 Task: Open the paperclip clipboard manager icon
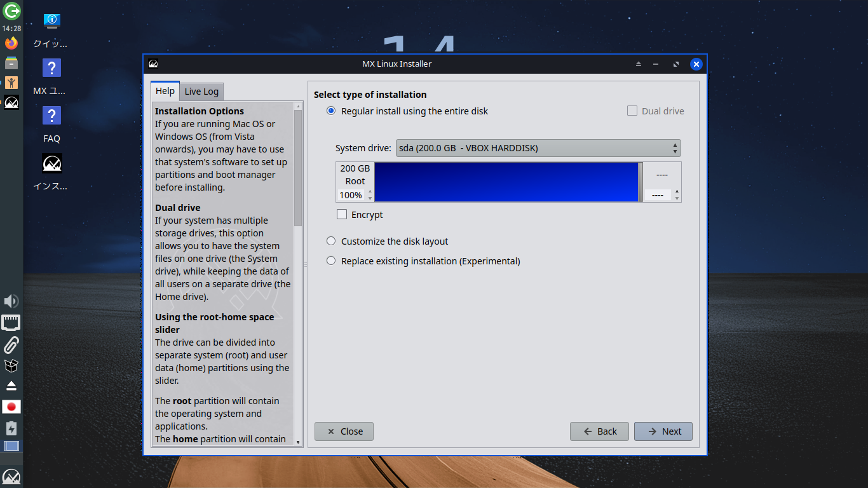11,344
